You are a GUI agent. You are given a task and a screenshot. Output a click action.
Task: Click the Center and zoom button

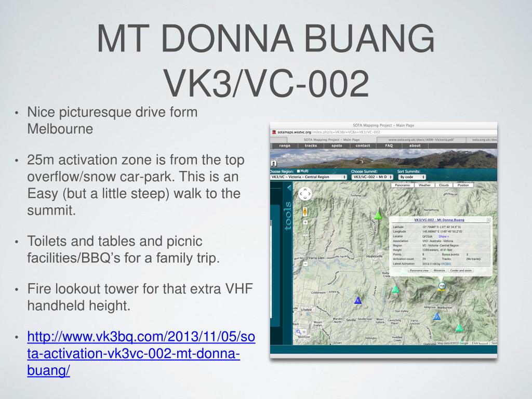pyautogui.click(x=461, y=270)
